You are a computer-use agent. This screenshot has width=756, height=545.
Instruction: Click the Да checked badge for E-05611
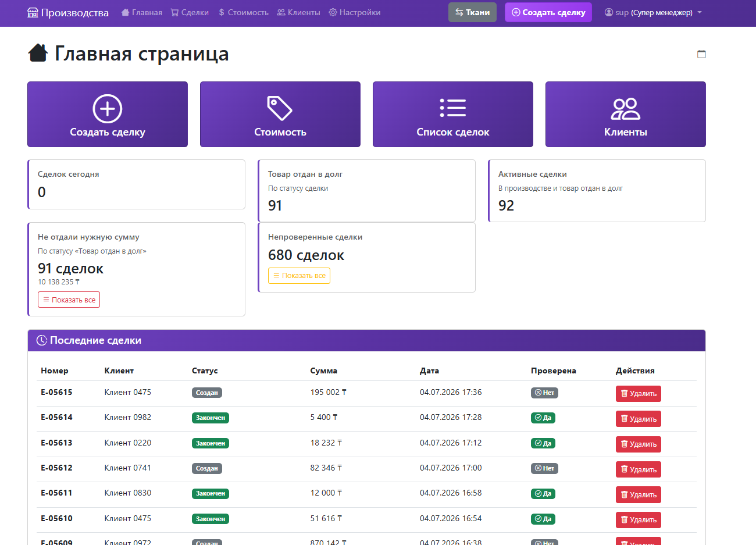pos(543,493)
